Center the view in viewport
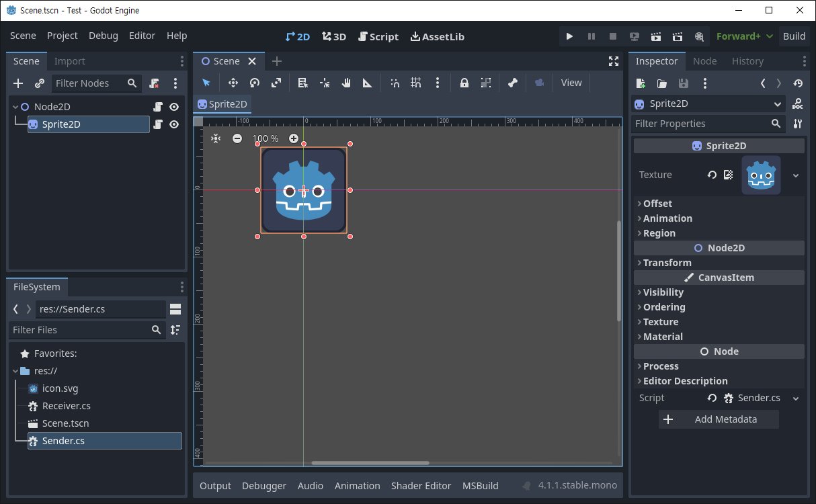This screenshot has height=504, width=816. (215, 138)
